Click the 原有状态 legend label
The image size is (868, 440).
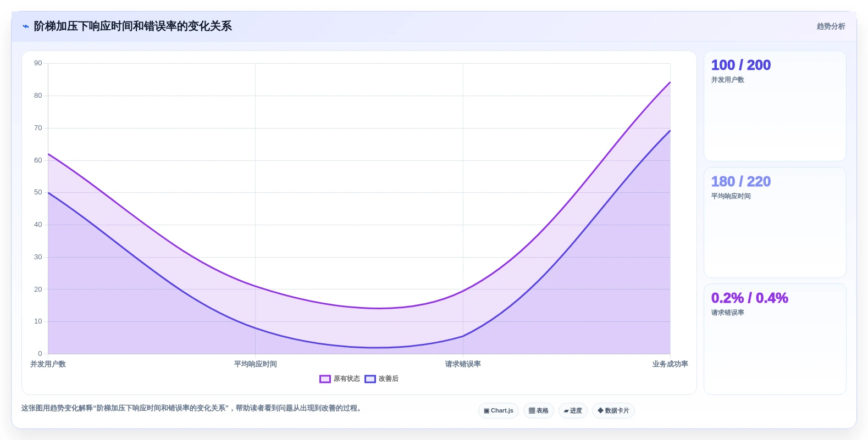347,379
